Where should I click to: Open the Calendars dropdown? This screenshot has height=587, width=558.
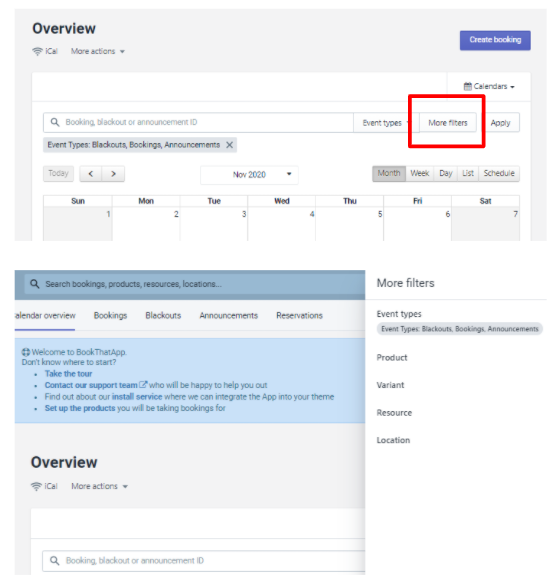coord(489,86)
